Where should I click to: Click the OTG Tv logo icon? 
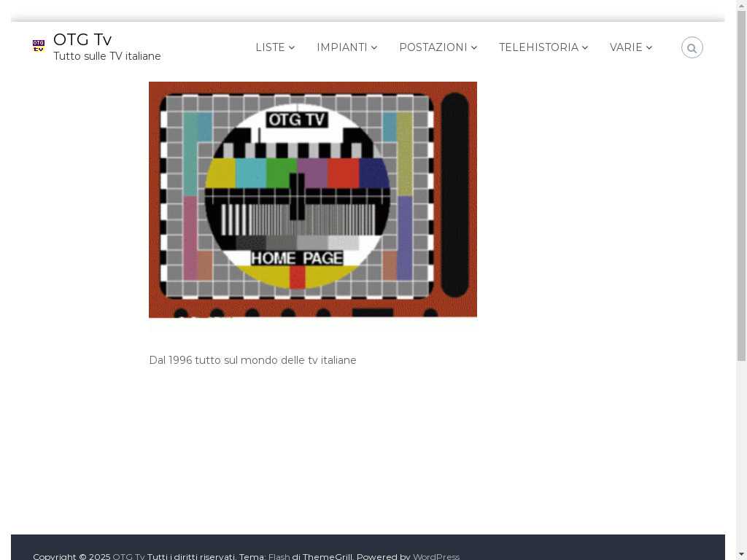click(x=39, y=46)
